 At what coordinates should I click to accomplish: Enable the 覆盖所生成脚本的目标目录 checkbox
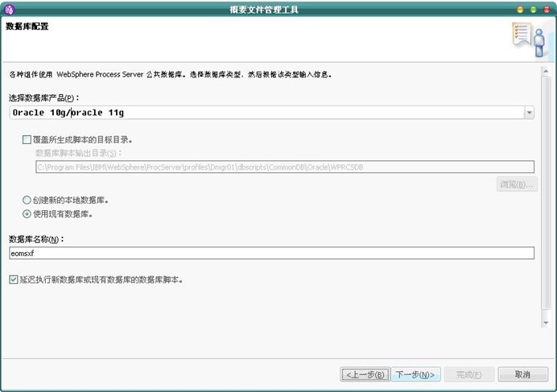coord(27,139)
